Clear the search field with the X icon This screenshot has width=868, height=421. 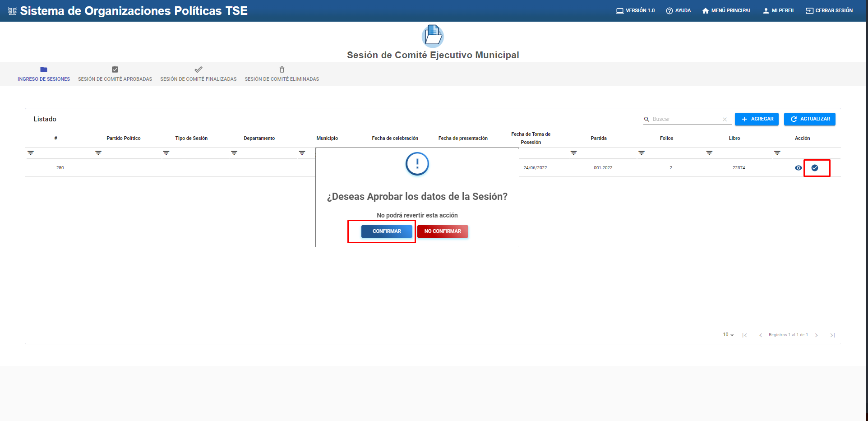pyautogui.click(x=725, y=119)
